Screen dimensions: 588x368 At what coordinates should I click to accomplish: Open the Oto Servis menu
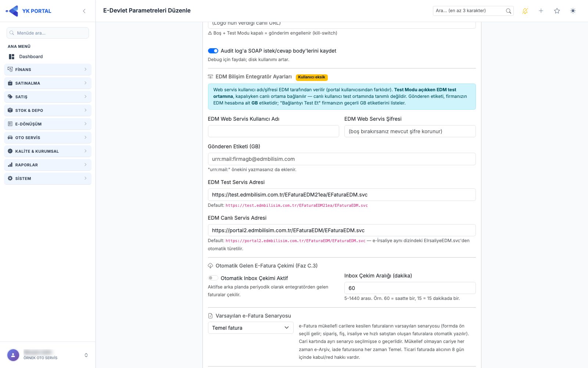click(48, 137)
